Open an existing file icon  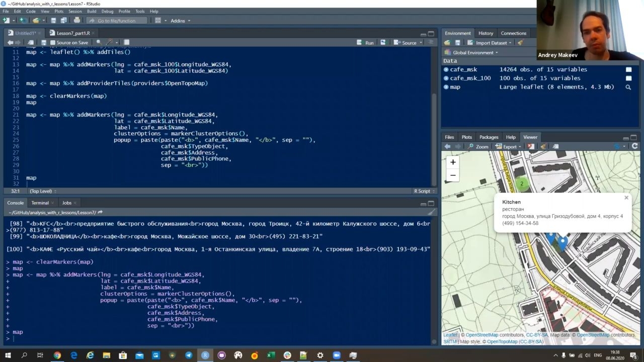35,21
